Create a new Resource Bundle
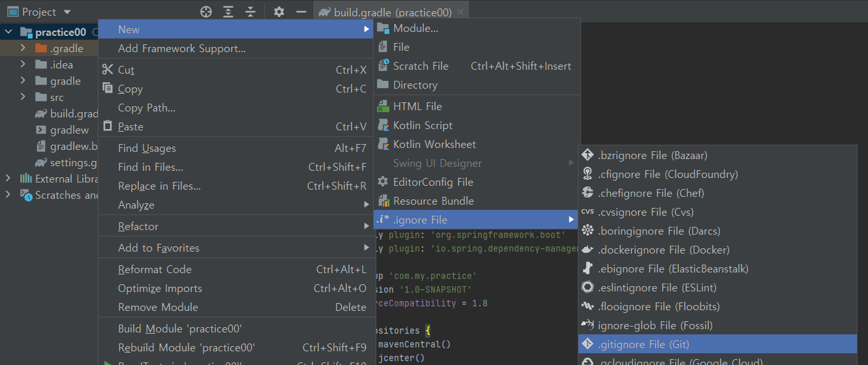The height and width of the screenshot is (365, 868). coord(477,201)
